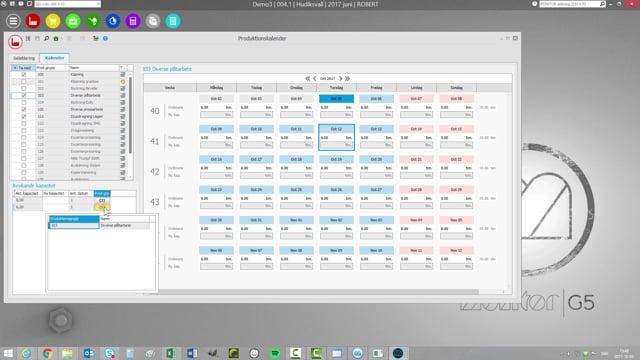Open the light green module next to the cart

73,21
